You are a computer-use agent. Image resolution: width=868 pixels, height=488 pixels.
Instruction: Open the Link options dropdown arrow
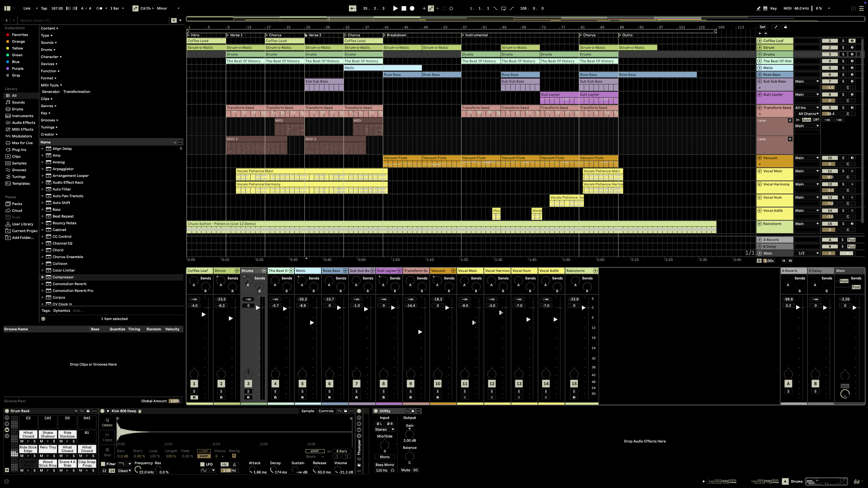tap(36, 8)
